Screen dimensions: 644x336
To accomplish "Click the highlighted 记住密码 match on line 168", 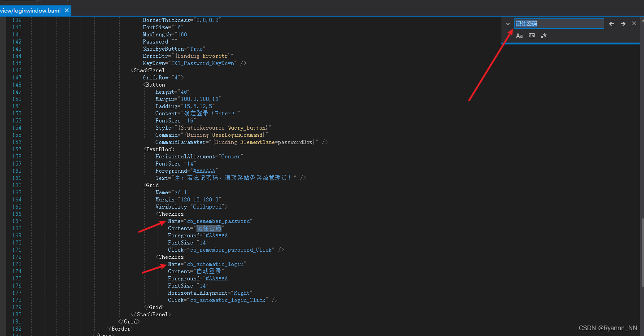I will [x=209, y=228].
